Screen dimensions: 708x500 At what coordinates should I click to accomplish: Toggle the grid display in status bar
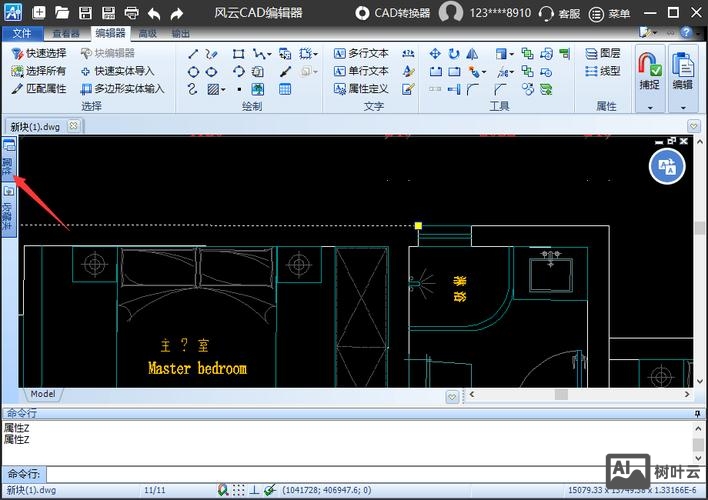[239, 490]
